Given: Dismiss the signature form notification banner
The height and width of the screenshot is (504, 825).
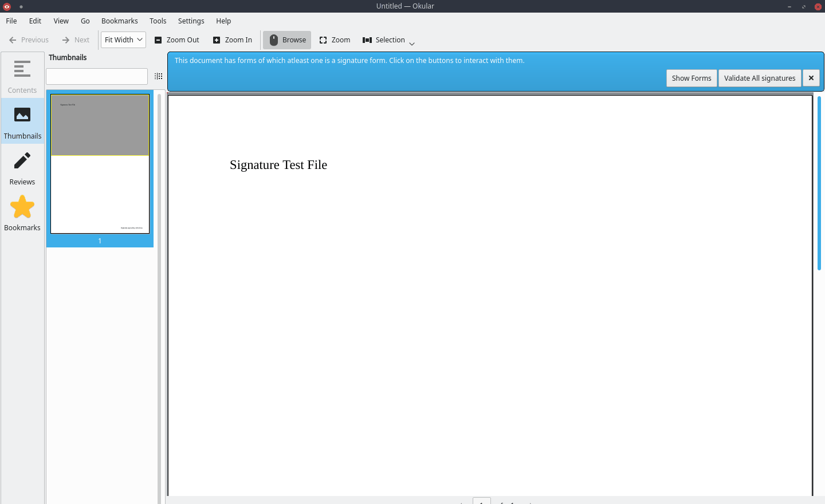Looking at the screenshot, I should pos(811,78).
